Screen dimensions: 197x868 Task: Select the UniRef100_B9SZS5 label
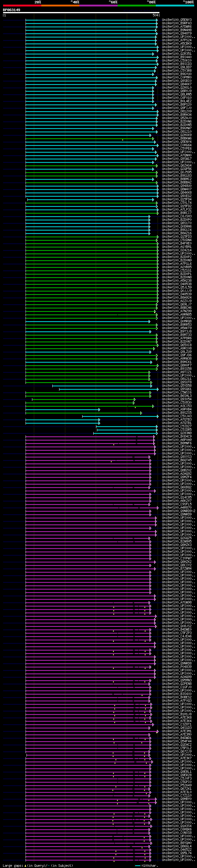177,413
